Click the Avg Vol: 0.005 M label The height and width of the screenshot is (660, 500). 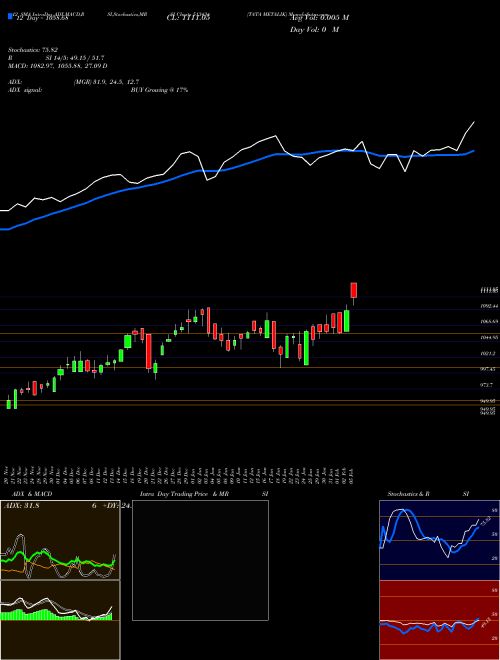(x=319, y=17)
